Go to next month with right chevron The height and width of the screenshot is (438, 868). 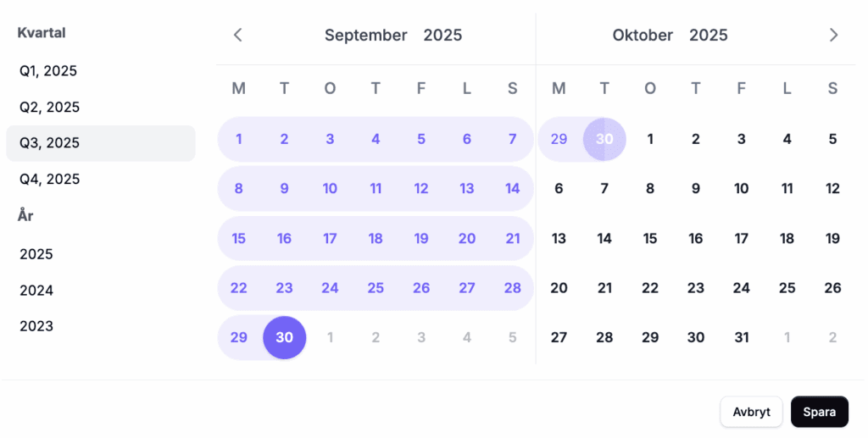[x=834, y=36]
